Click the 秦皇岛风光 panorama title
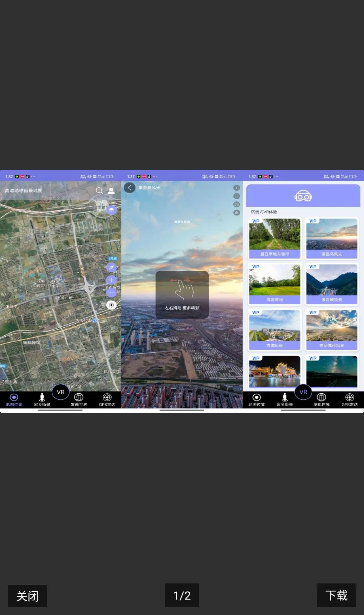 tap(149, 188)
